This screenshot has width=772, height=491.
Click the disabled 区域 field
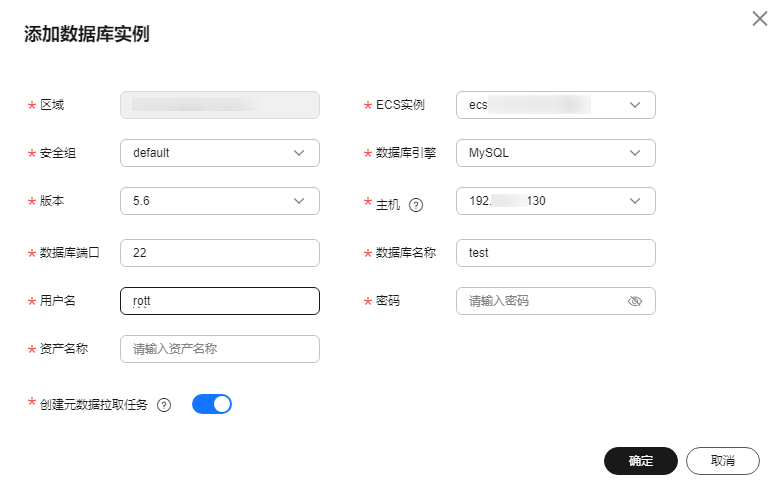[219, 105]
